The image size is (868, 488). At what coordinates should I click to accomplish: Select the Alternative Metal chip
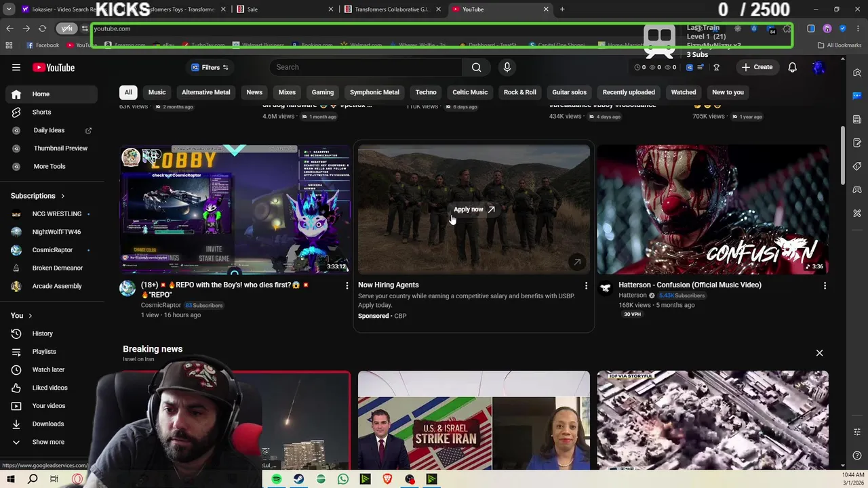tap(205, 92)
